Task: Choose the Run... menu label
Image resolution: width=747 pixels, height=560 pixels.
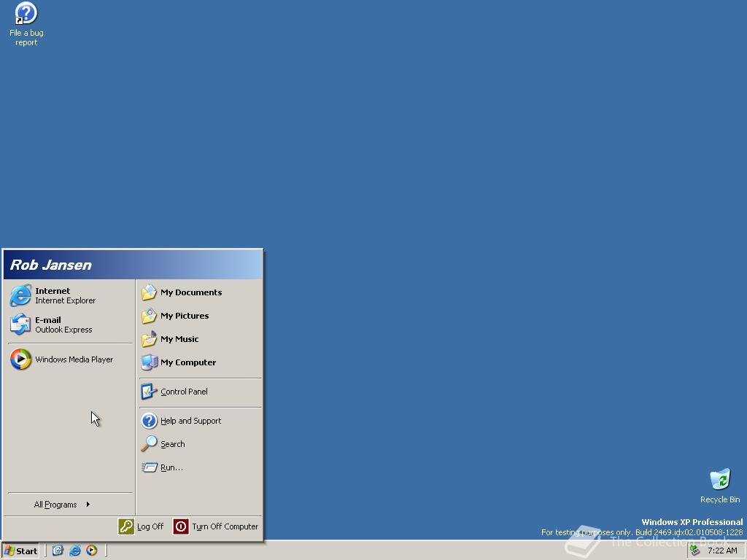Action: point(171,467)
